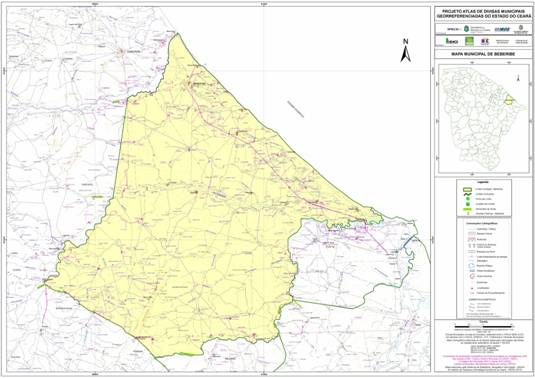Click the black and white scale bar
This screenshot has width=535, height=378.
click(484, 327)
